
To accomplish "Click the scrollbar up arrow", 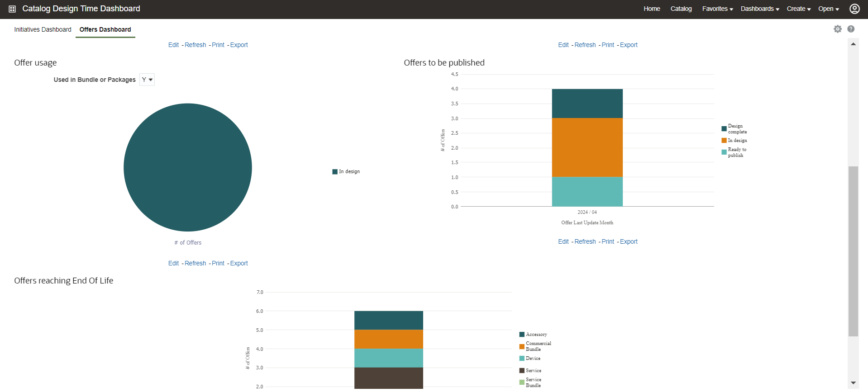I will pyautogui.click(x=853, y=44).
